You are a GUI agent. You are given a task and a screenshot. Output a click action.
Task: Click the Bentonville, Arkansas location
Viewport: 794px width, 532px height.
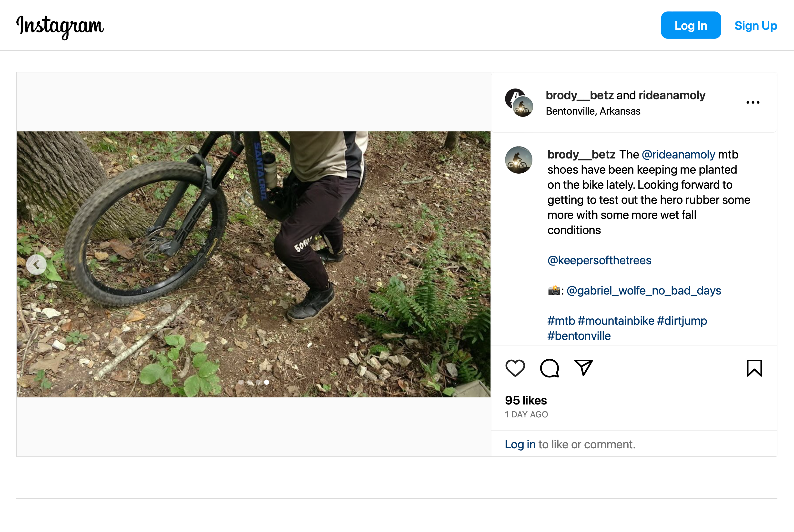(x=593, y=111)
